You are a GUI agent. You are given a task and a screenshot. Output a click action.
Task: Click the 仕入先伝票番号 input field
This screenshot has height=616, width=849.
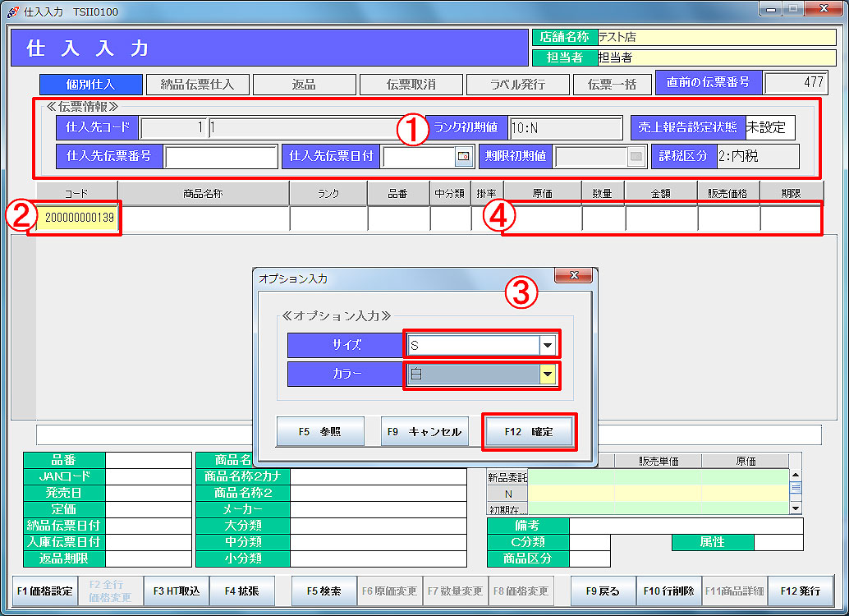[x=221, y=156]
